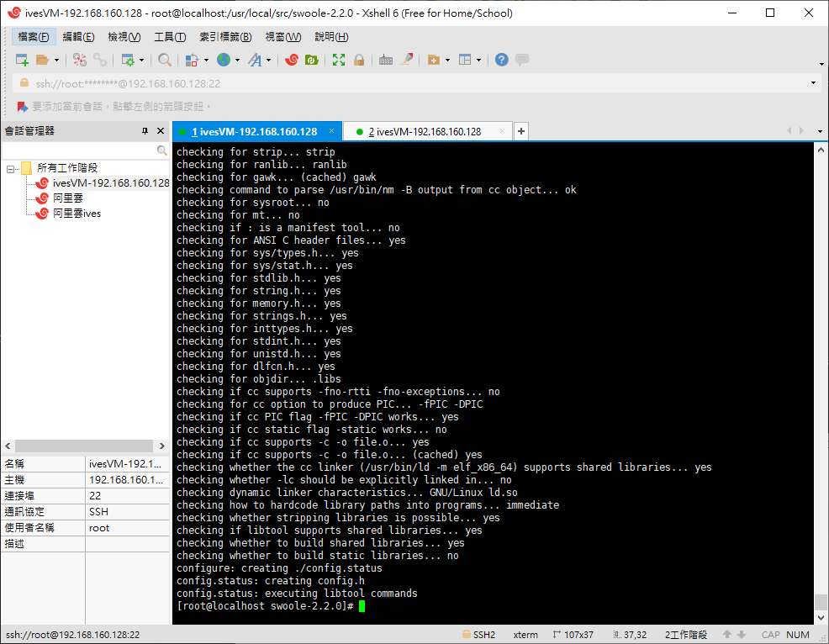Expand the Properties dropdown arrow
Screen dimensions: 829x644
tap(141, 61)
